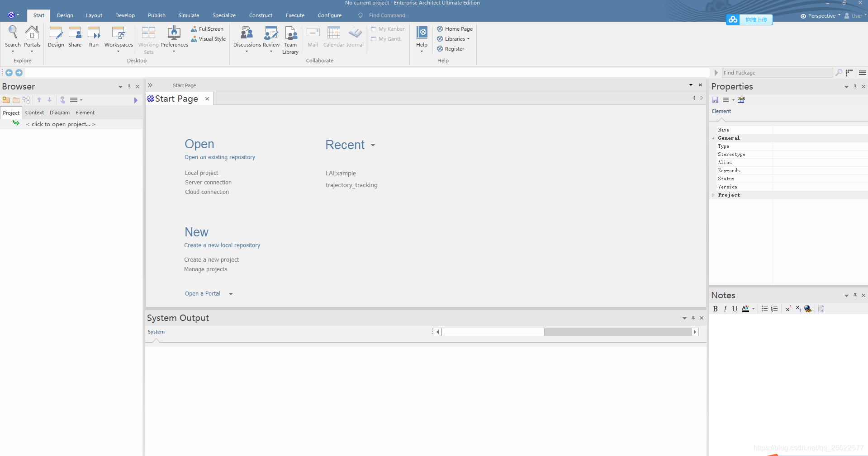This screenshot has width=868, height=456.
Task: Click the Find Package input field
Action: (777, 73)
